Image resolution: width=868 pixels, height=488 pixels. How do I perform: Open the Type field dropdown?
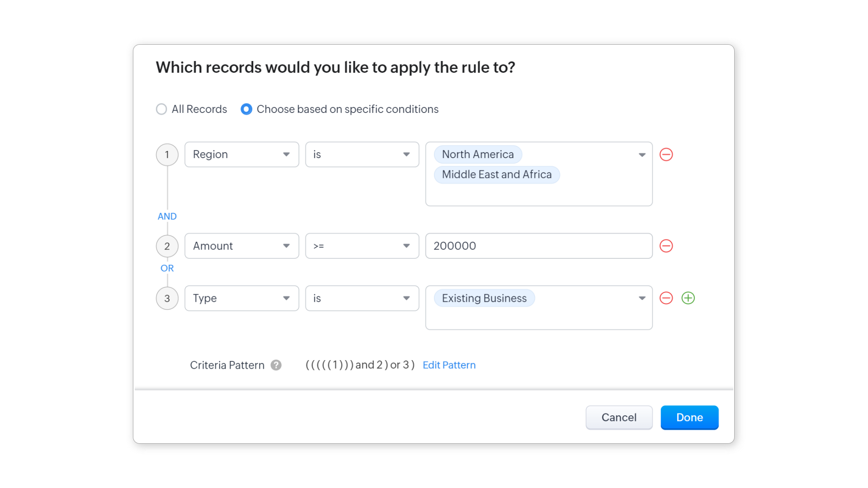point(241,298)
